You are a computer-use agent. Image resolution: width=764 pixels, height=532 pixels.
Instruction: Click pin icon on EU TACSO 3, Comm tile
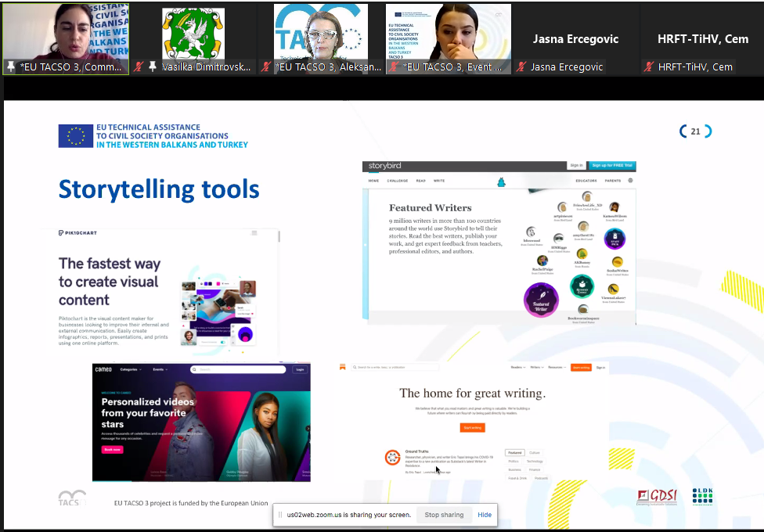coord(11,66)
